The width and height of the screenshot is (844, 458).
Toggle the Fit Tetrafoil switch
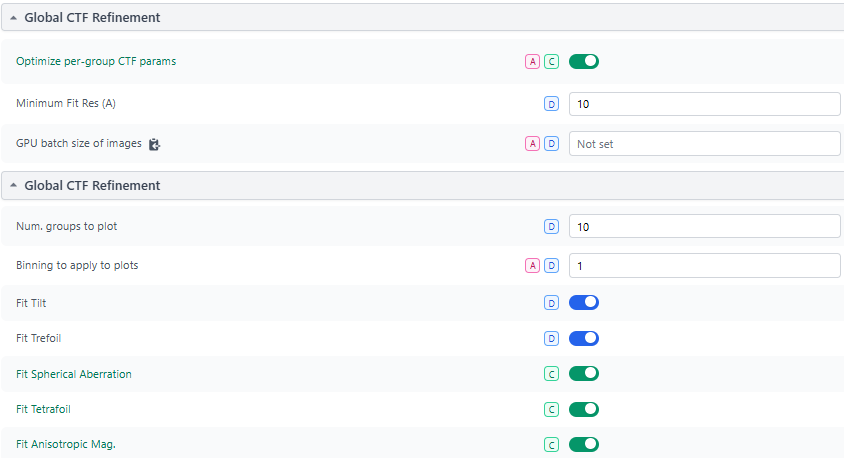coord(584,409)
